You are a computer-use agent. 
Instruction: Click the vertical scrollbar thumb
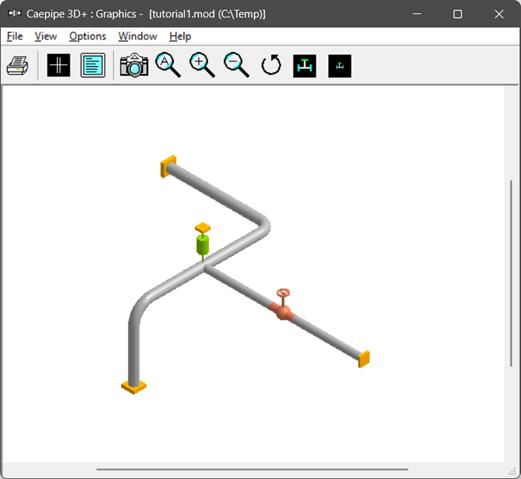(x=511, y=273)
